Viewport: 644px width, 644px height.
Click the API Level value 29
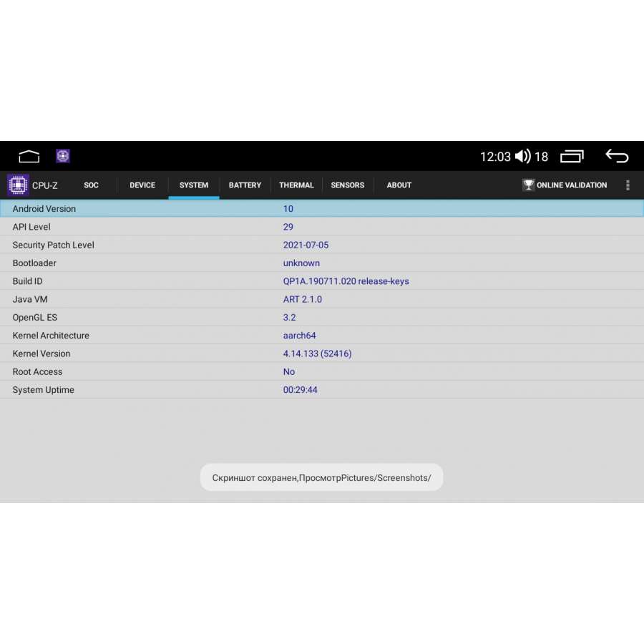(288, 227)
